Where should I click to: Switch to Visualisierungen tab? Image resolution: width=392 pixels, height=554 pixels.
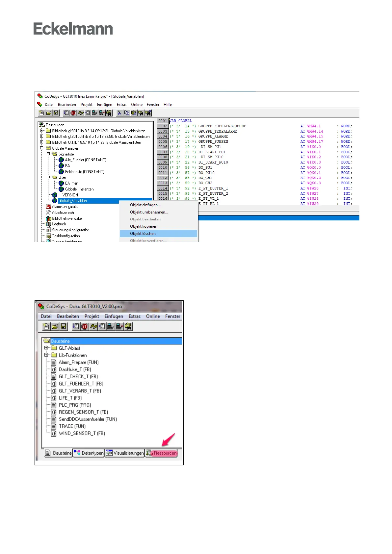tap(125, 453)
